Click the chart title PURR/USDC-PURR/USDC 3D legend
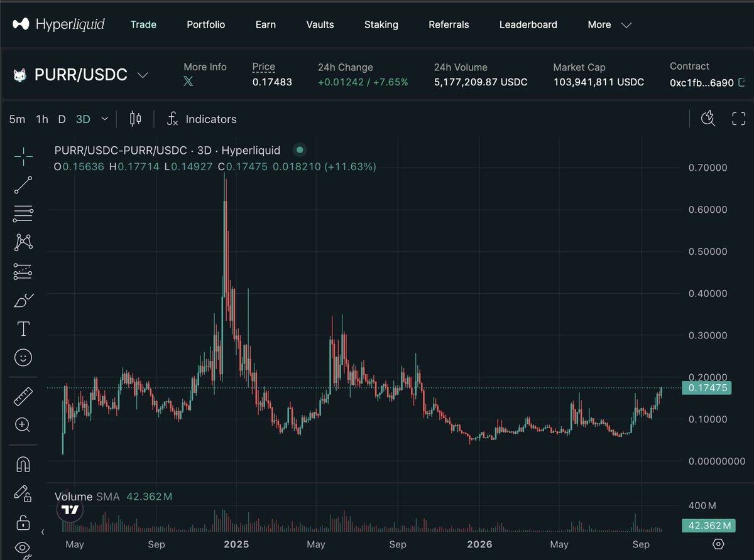The image size is (754, 560). coord(167,151)
